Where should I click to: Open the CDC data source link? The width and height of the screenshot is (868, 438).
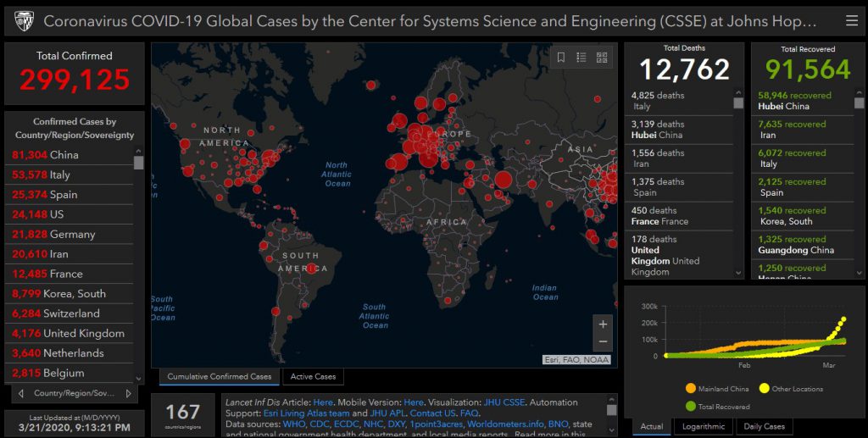pos(319,424)
